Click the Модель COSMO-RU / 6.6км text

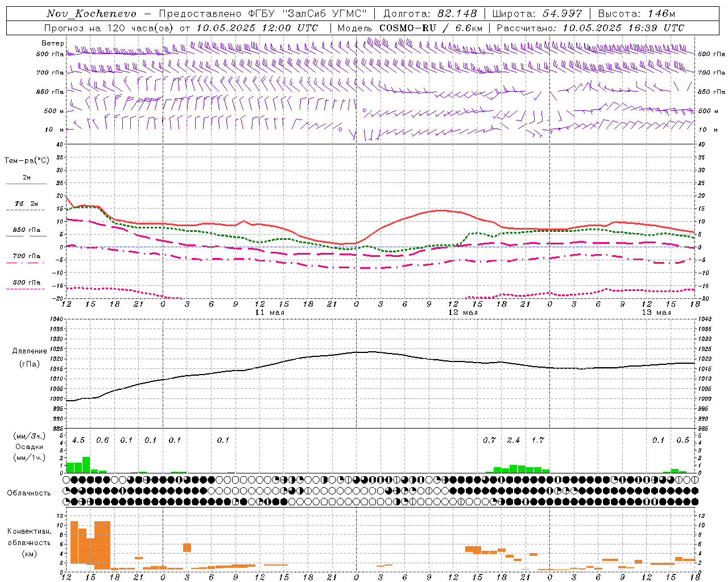tap(410, 28)
